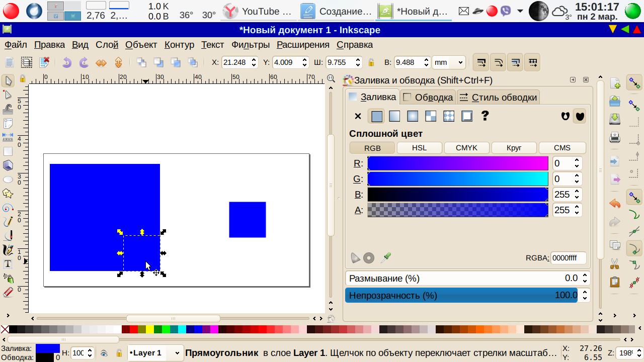Open the Фильтры menu
Screen dimensions: 644x362
tap(251, 45)
